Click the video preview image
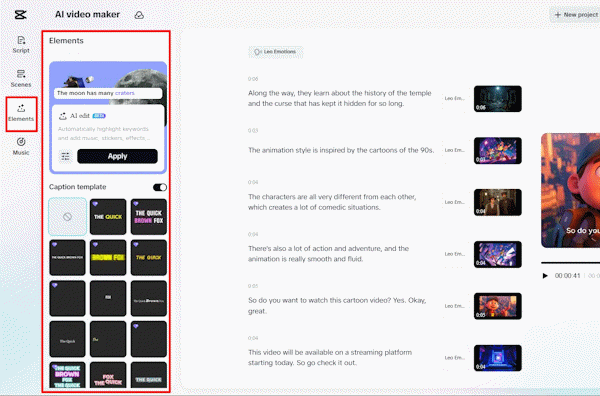This screenshot has height=396, width=600. tap(571, 190)
